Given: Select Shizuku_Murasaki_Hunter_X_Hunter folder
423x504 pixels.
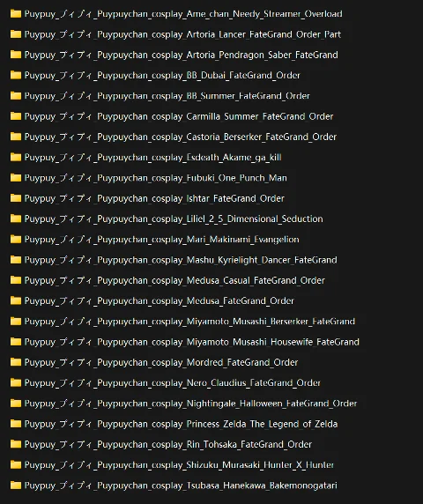Looking at the screenshot, I should pos(179,465).
